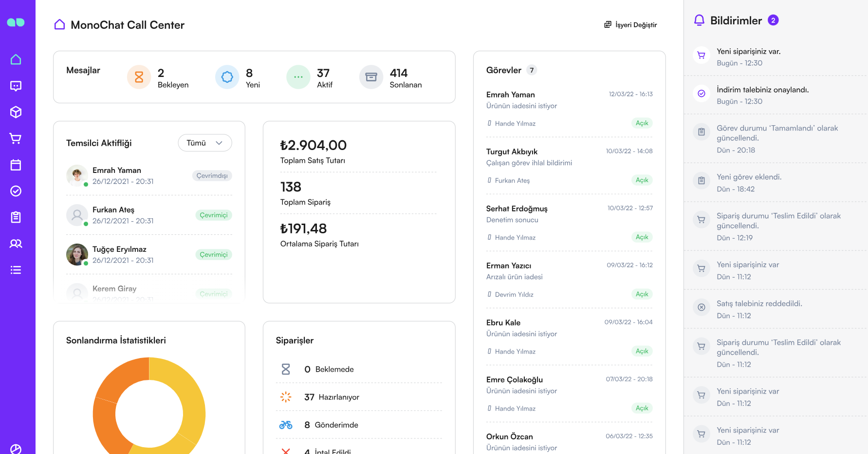Select the Tasks check-circle icon in sidebar
The height and width of the screenshot is (454, 868).
(x=16, y=191)
